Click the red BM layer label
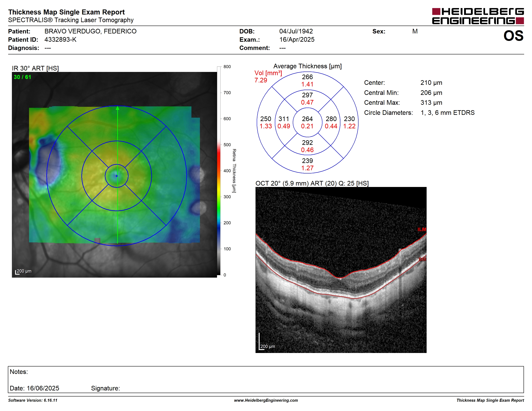 (x=422, y=259)
